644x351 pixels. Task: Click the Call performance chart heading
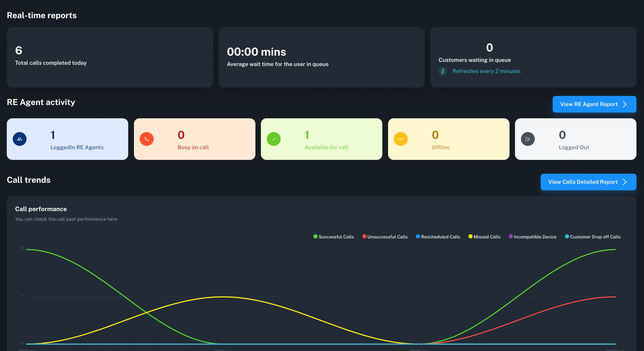41,209
